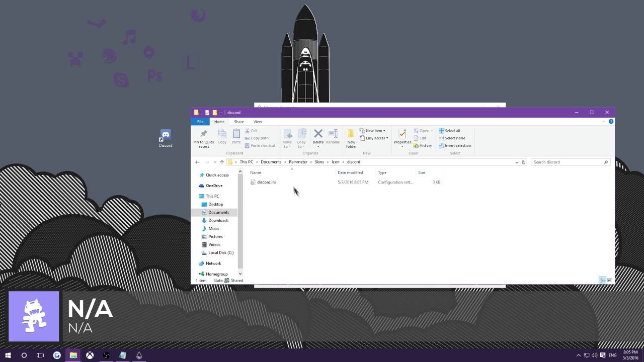Image resolution: width=644 pixels, height=362 pixels.
Task: Switch to the Share ribbon tab
Action: [239, 122]
